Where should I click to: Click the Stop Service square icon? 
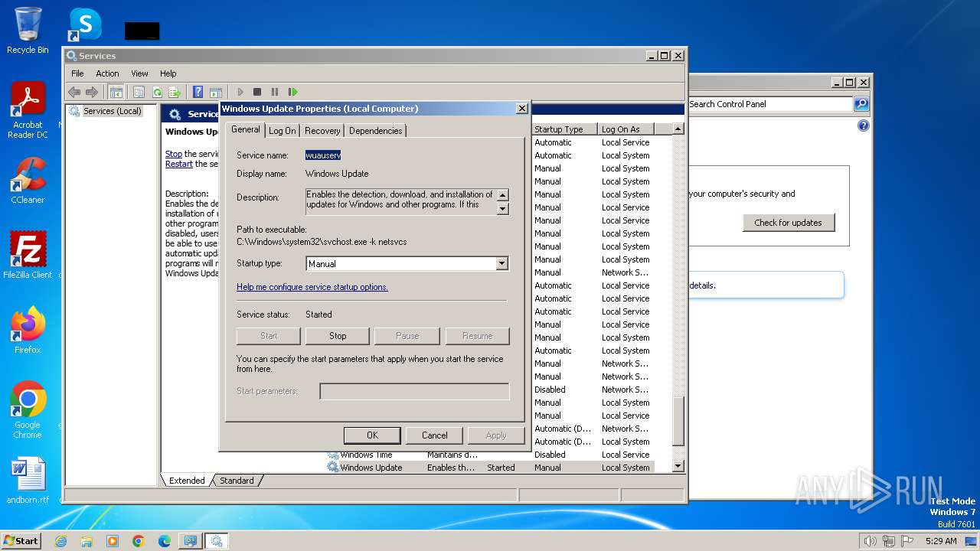[x=257, y=92]
